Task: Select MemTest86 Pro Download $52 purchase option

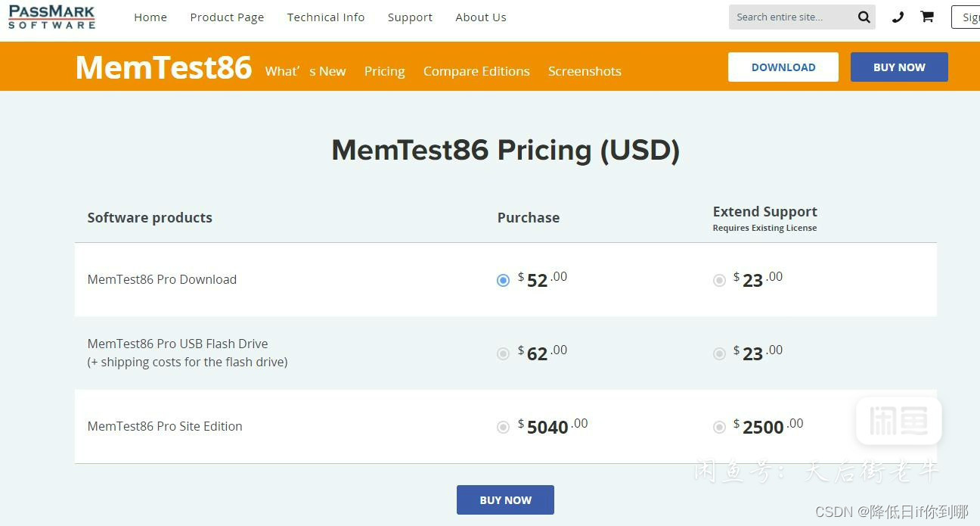Action: tap(504, 281)
